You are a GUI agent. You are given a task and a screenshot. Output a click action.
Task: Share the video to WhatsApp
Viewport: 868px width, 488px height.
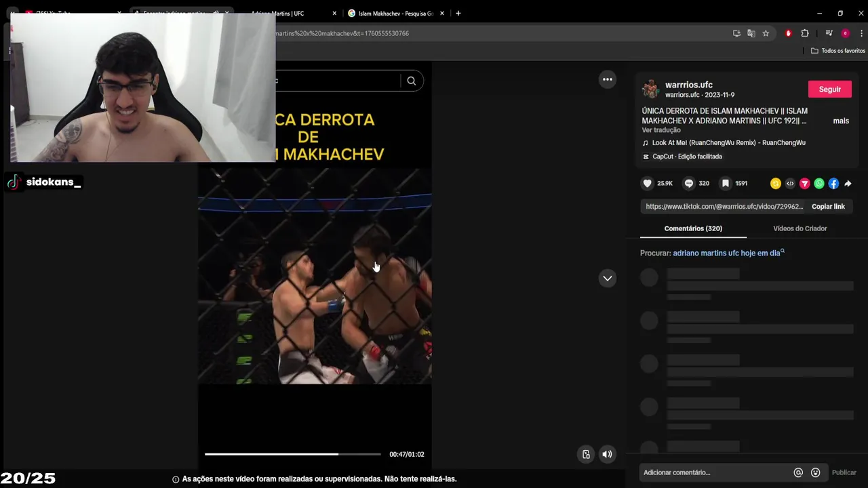point(819,184)
